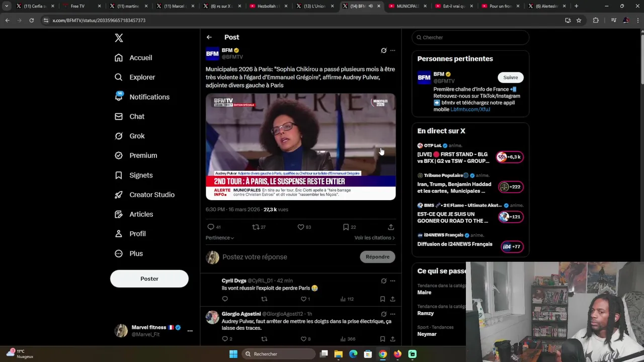
Task: Open more options on Cyril Dvgs reply
Action: point(393,281)
